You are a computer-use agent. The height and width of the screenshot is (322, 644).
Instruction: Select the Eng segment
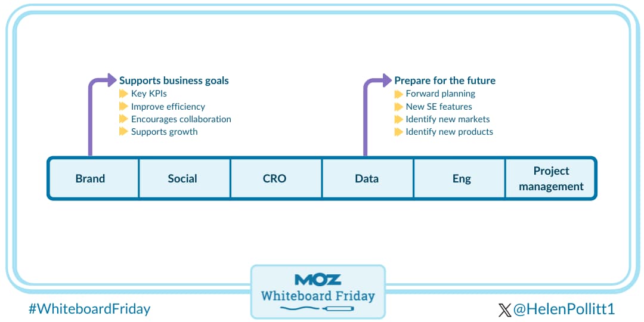462,178
